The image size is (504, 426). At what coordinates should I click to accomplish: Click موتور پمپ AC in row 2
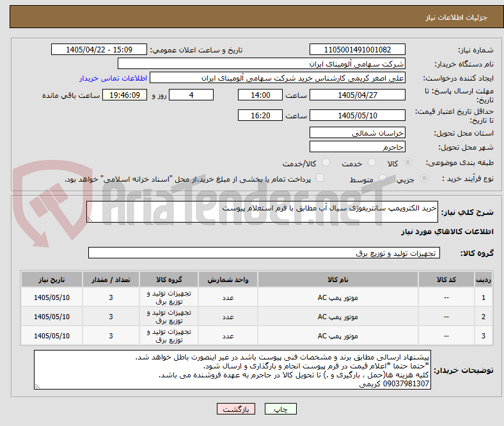pos(338,317)
